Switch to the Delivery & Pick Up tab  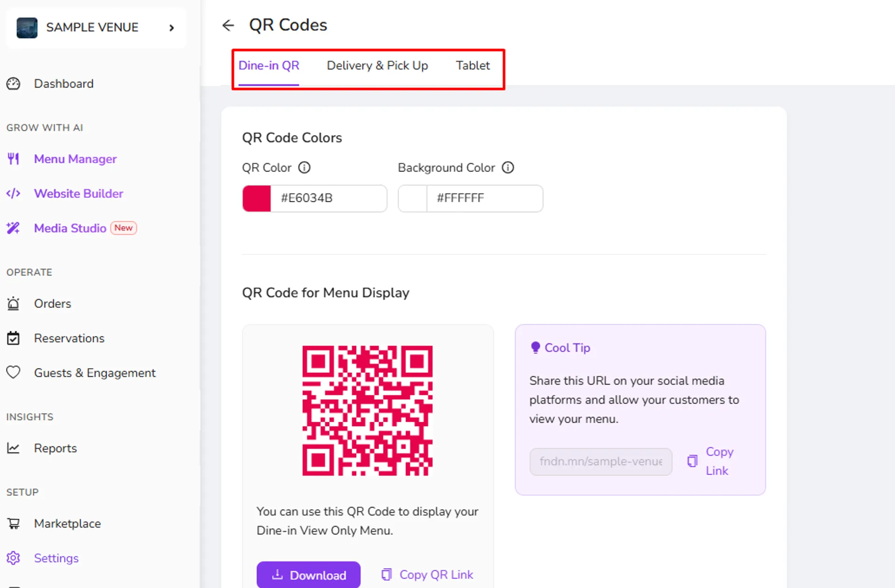point(377,66)
